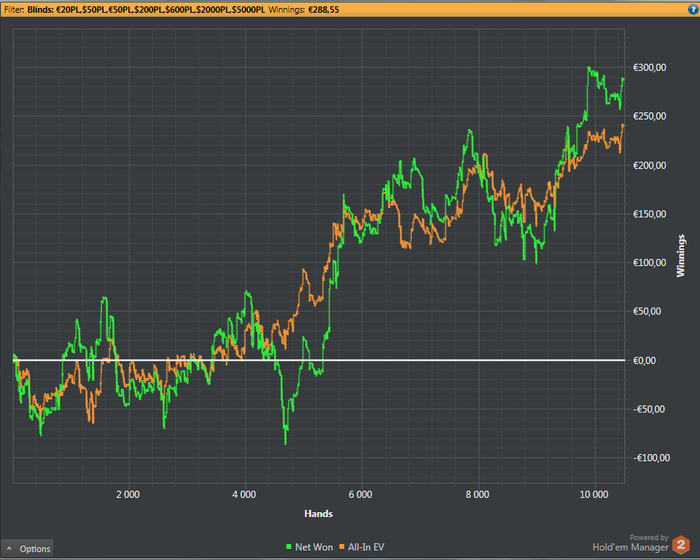Click the €200,00 y-axis label
The width and height of the screenshot is (700, 560).
(x=650, y=165)
